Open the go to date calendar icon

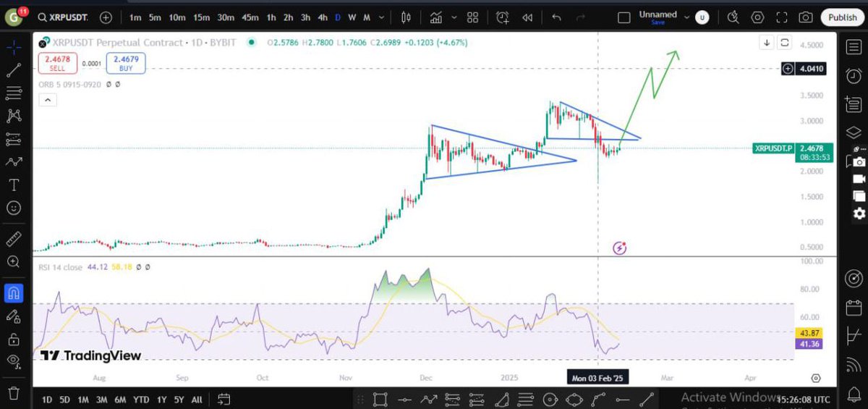coord(224,400)
